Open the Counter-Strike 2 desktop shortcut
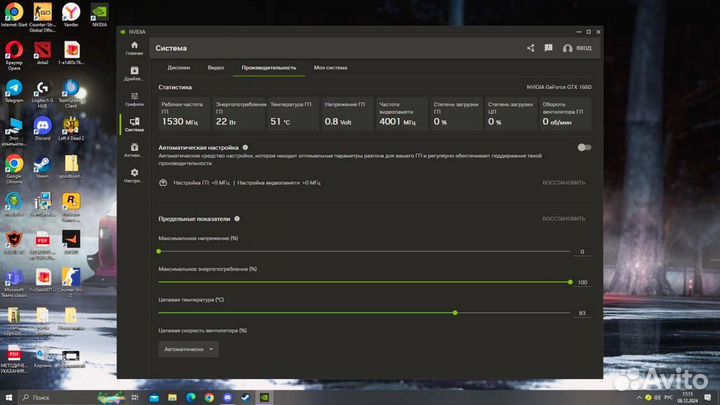Screen dimensions: 720x405 pos(71,283)
